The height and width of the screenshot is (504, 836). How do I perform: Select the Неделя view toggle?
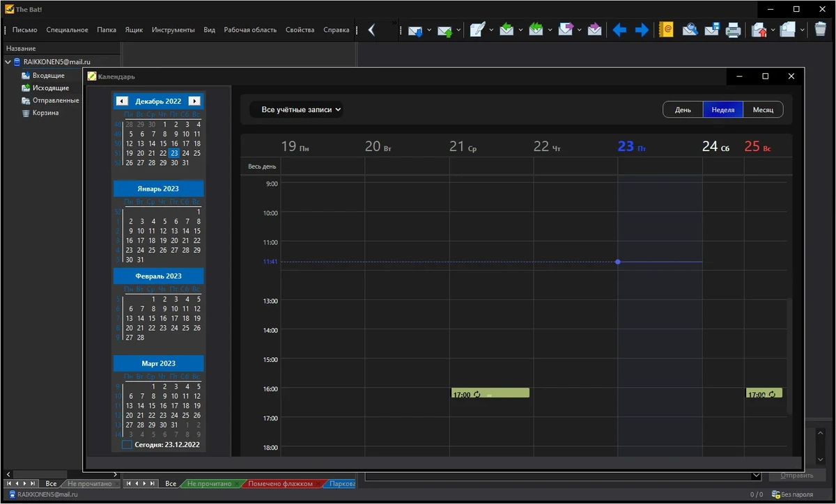coord(723,110)
